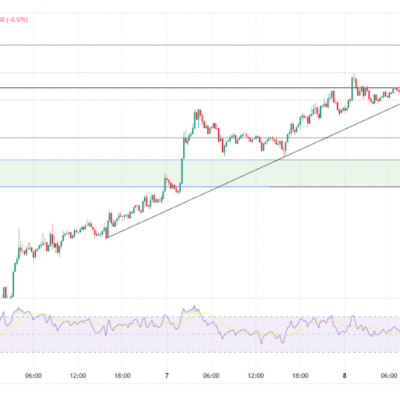Click the 18:00 label between dates 7 and 8
400x400 pixels.
point(300,376)
